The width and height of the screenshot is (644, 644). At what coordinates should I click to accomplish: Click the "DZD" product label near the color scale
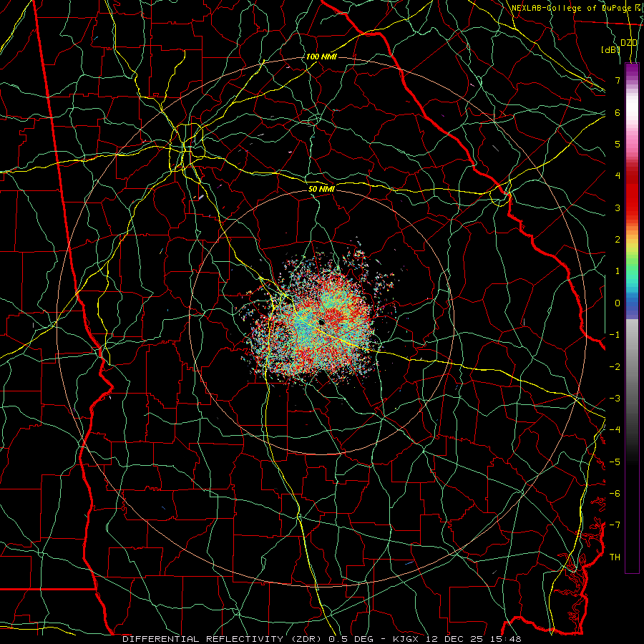pyautogui.click(x=629, y=42)
